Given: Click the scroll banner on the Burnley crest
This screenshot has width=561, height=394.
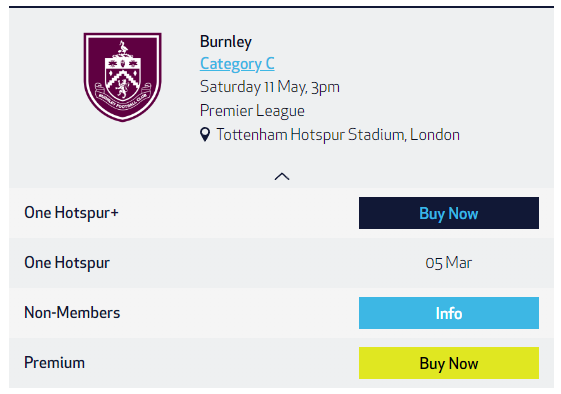Looking at the screenshot, I should point(123,98).
